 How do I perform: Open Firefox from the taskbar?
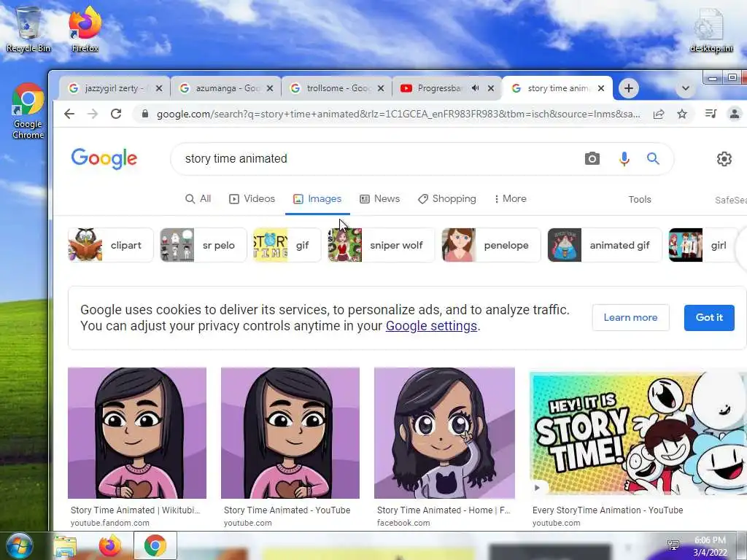(x=110, y=546)
